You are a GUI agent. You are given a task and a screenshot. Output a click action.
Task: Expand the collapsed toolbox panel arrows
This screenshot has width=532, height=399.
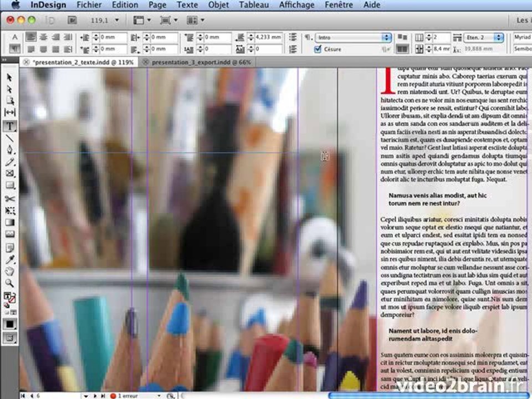coord(5,60)
